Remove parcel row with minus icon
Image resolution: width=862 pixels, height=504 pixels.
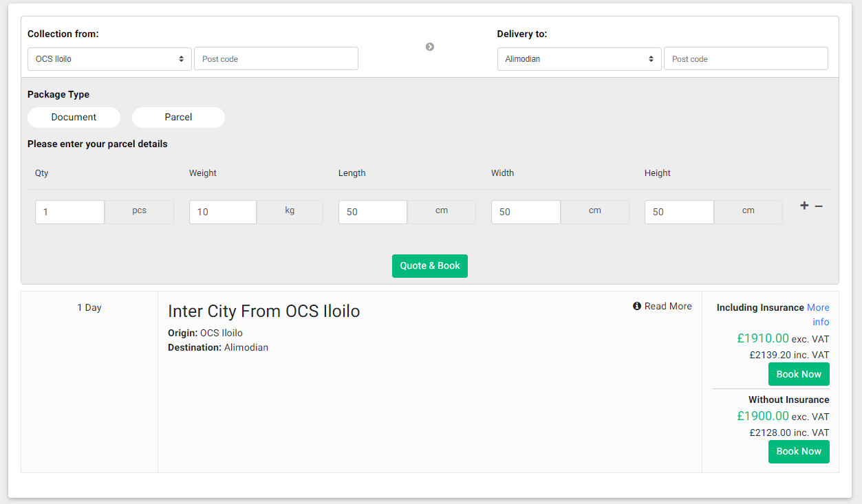tap(819, 206)
